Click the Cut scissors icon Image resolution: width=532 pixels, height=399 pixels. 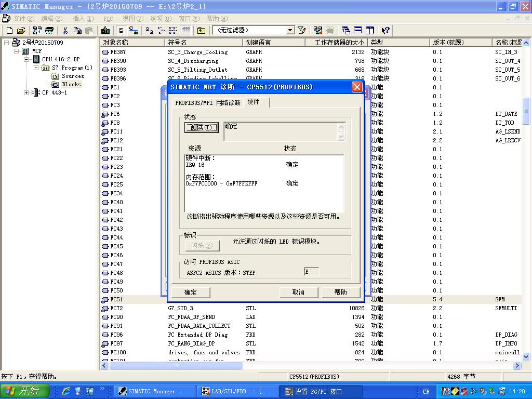click(x=65, y=31)
